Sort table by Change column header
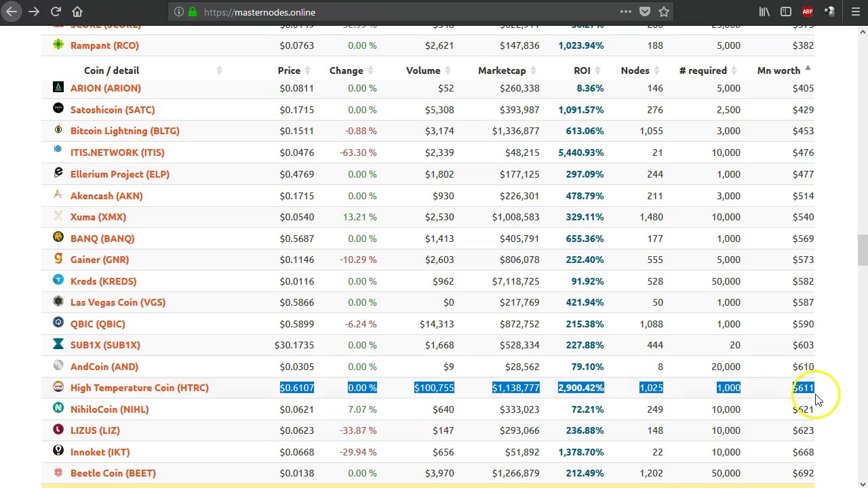This screenshot has width=868, height=488. 347,70
